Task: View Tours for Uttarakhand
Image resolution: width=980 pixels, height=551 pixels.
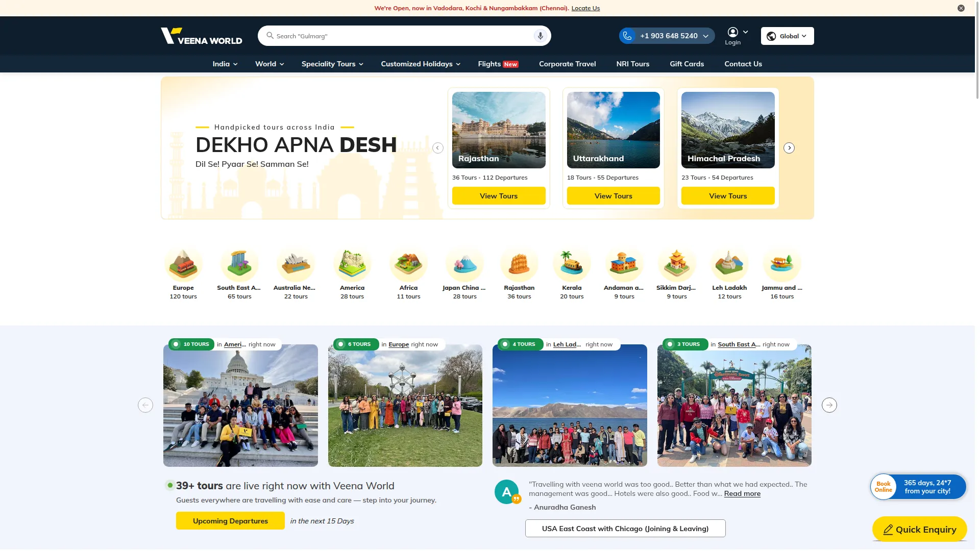Action: click(x=613, y=196)
